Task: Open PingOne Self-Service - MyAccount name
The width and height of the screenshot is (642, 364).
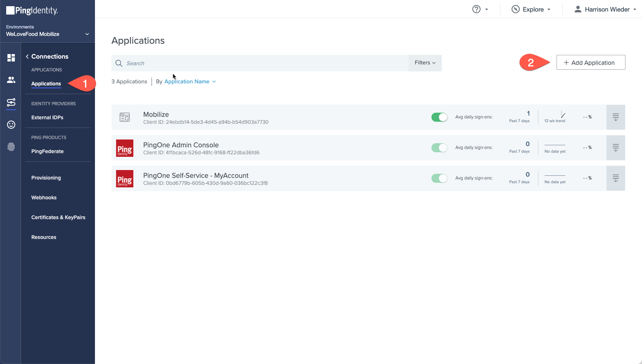Action: point(196,175)
